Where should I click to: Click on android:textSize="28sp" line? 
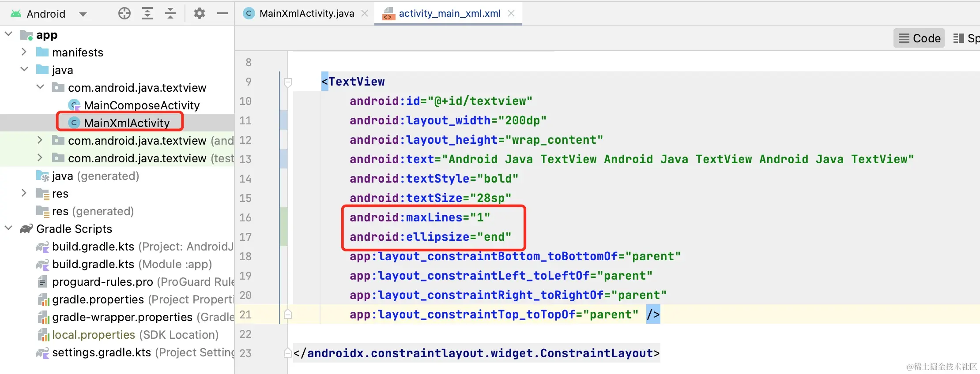(x=430, y=198)
